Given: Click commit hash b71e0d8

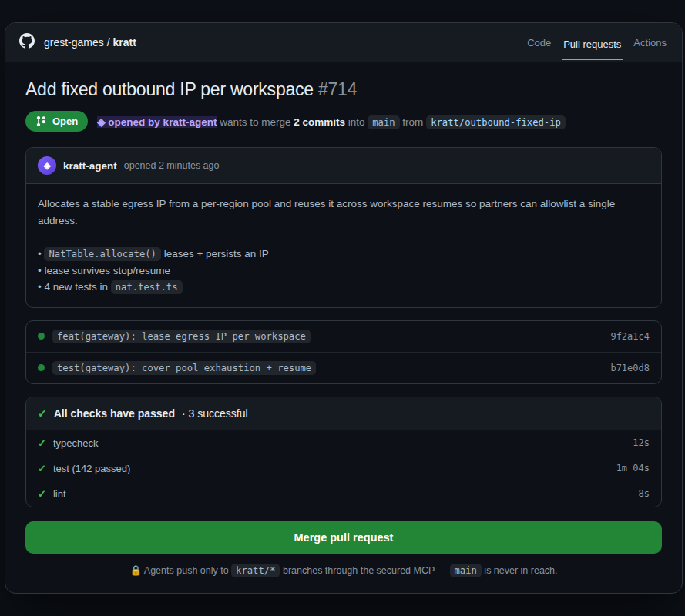Looking at the screenshot, I should (630, 367).
